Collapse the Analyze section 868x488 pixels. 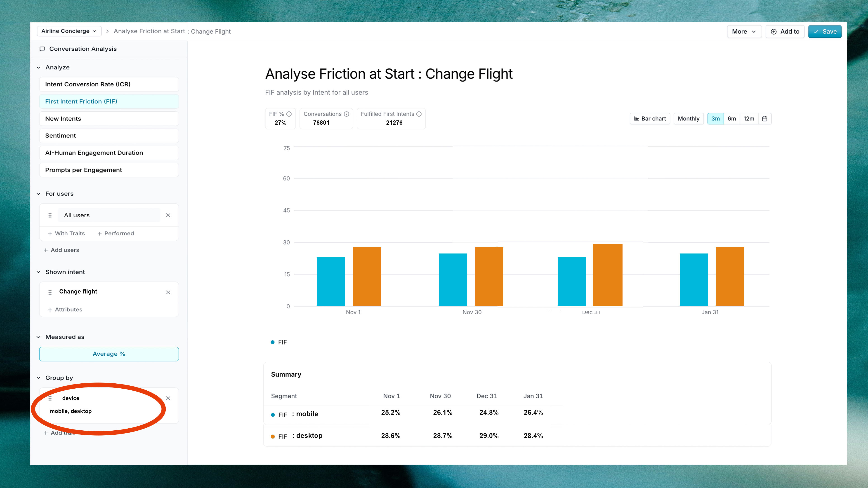(x=38, y=67)
